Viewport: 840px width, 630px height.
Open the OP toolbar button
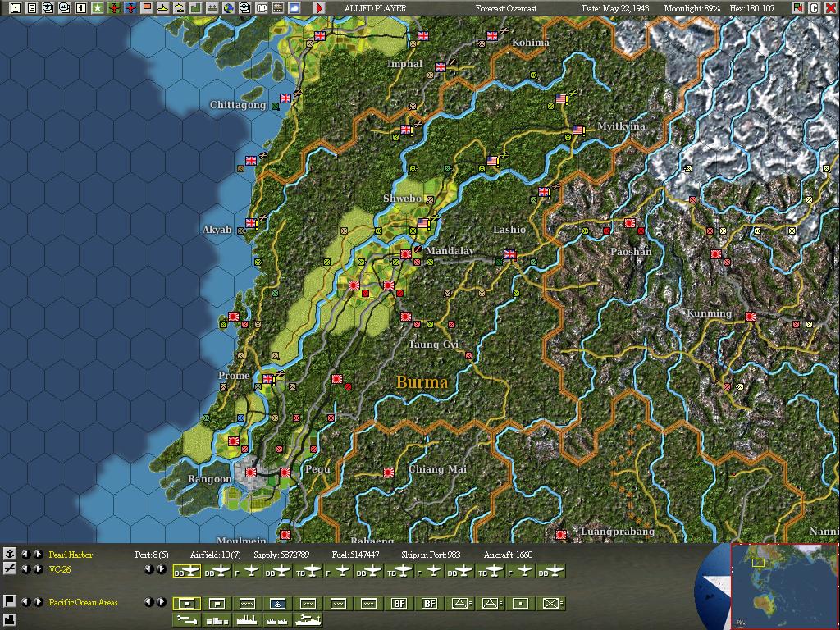coord(262,7)
